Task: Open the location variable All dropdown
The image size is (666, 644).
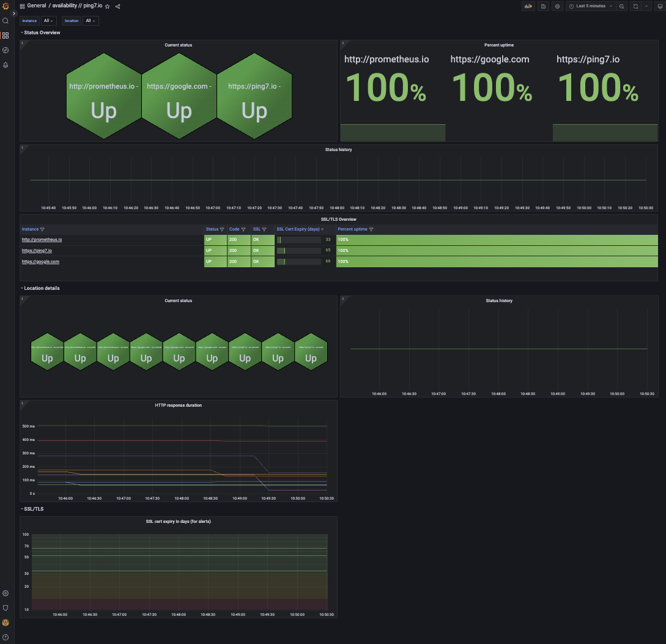Action: (x=91, y=21)
